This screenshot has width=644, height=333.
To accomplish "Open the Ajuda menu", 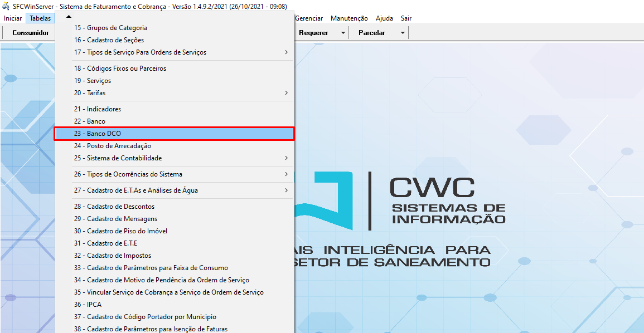I will [384, 18].
